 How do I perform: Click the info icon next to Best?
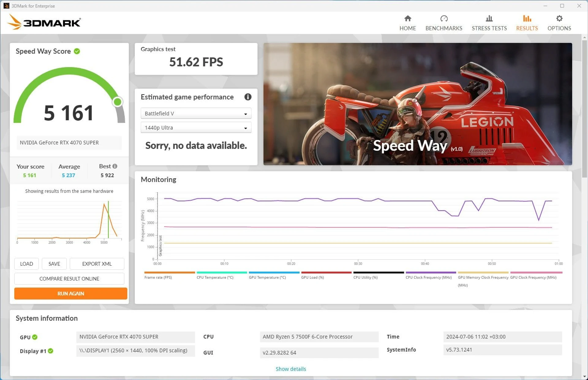[115, 166]
